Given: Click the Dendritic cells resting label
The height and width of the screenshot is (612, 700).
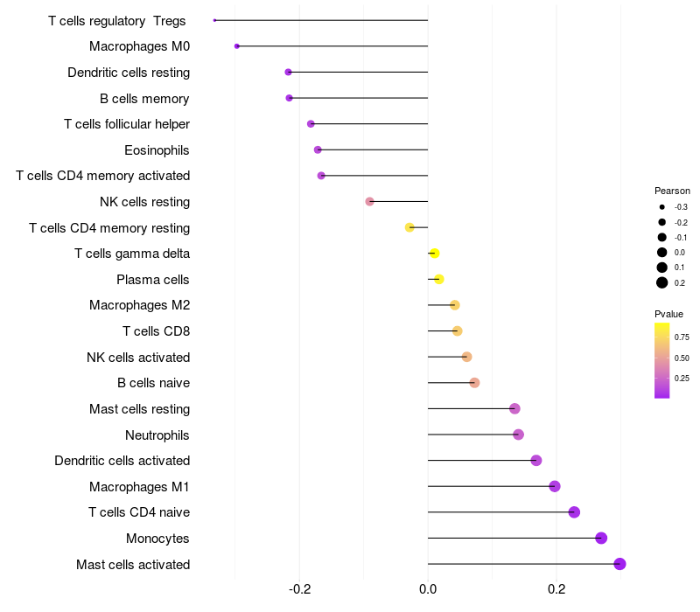Looking at the screenshot, I should 129,73.
